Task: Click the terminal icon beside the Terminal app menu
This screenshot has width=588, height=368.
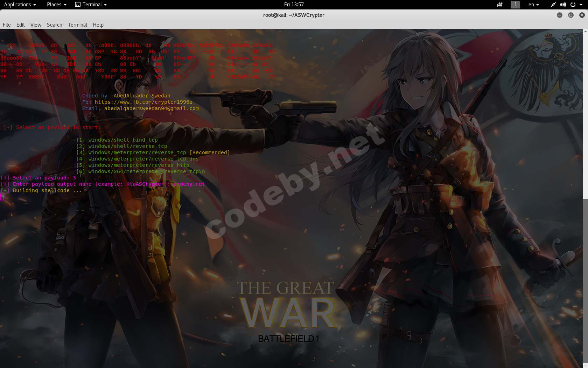Action: (78, 5)
